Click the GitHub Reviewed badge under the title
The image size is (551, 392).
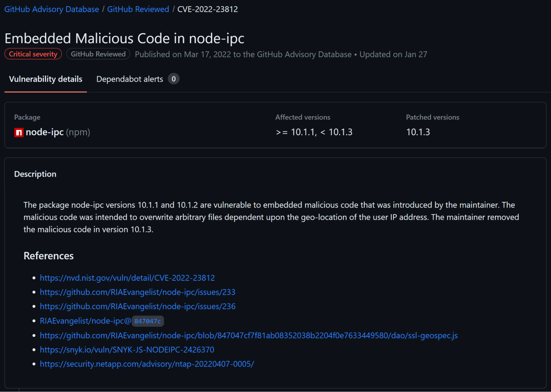click(98, 54)
